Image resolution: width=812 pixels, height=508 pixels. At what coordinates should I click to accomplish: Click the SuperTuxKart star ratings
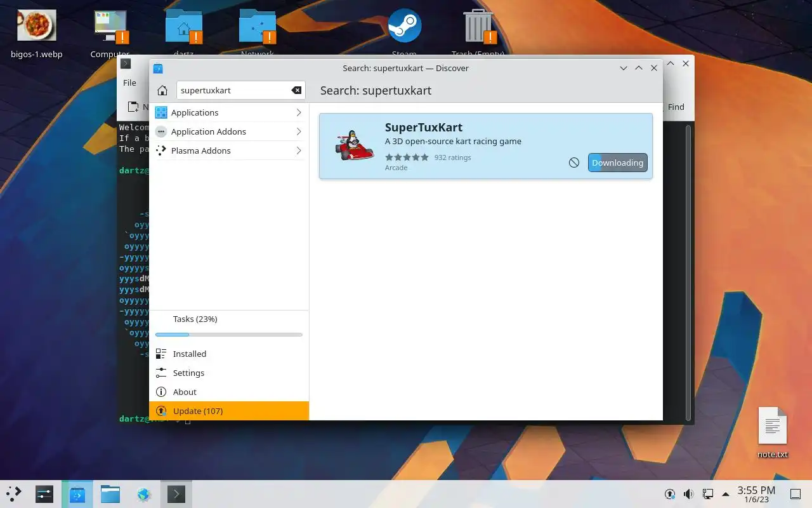[407, 157]
